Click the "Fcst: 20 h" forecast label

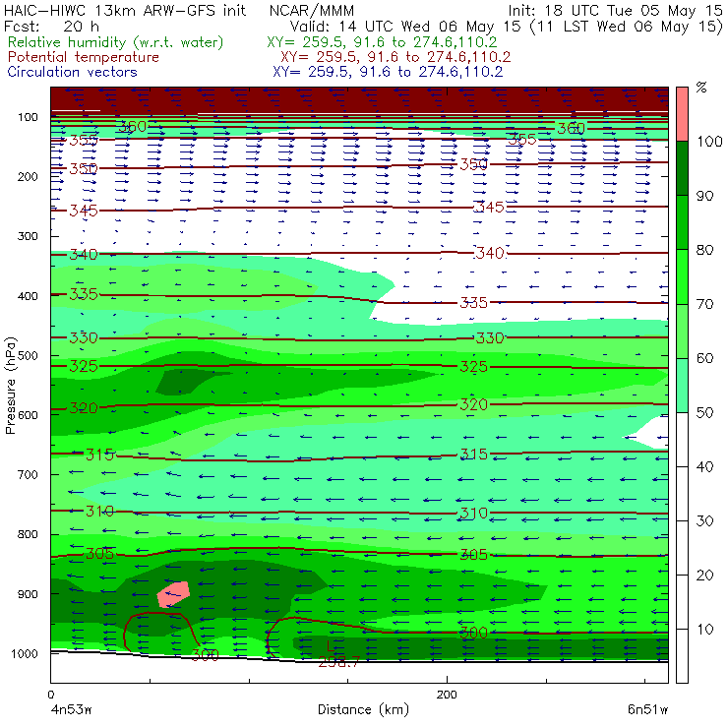click(51, 27)
